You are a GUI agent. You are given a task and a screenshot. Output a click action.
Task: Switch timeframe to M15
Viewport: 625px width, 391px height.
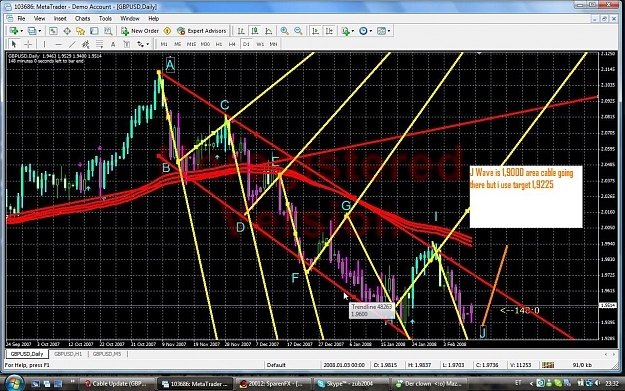191,44
